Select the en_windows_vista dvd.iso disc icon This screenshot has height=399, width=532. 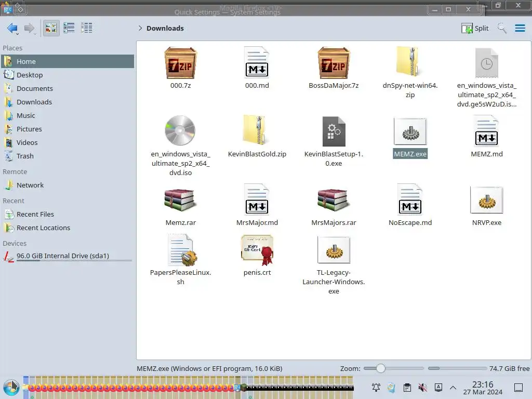click(180, 130)
